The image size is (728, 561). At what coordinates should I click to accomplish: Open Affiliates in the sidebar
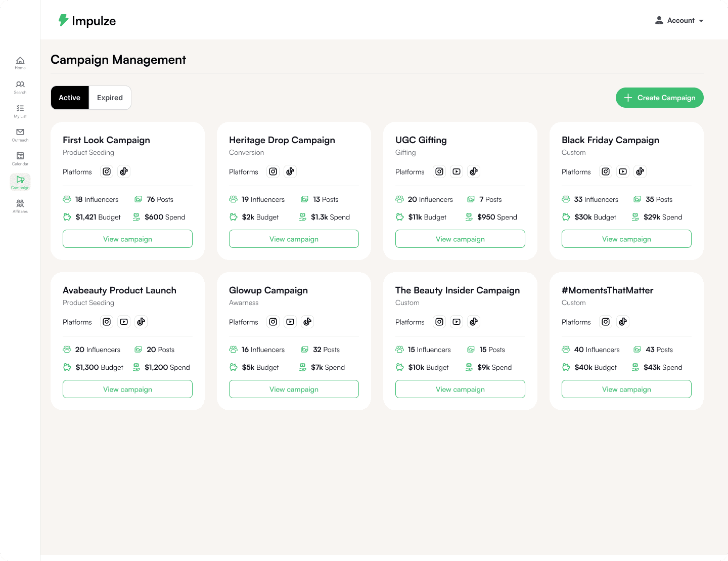pos(20,206)
